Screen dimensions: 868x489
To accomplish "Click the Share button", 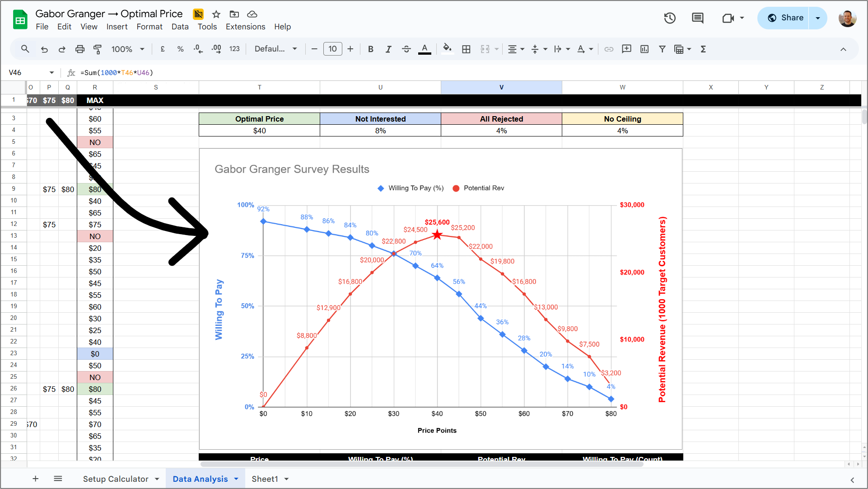I will (x=785, y=18).
